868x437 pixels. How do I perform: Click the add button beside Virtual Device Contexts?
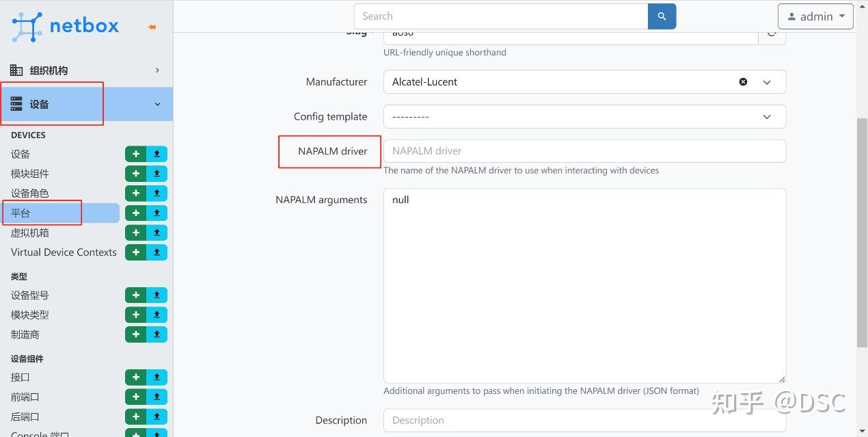click(x=135, y=252)
